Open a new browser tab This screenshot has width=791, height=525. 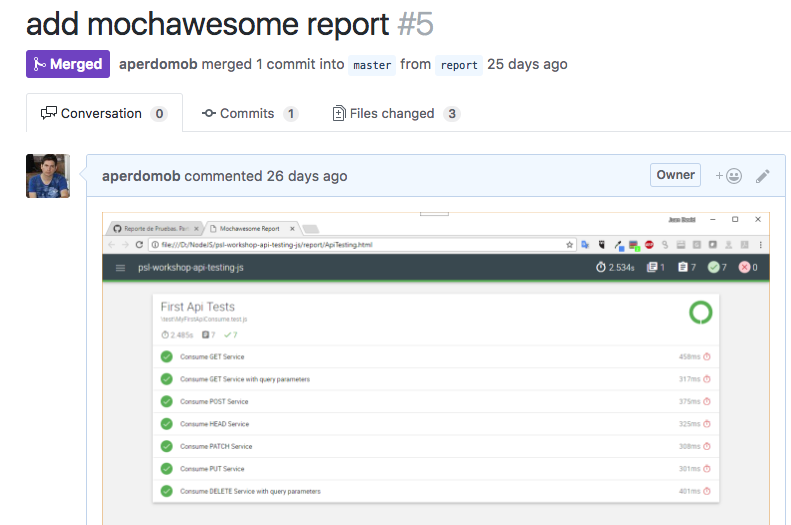[x=311, y=229]
